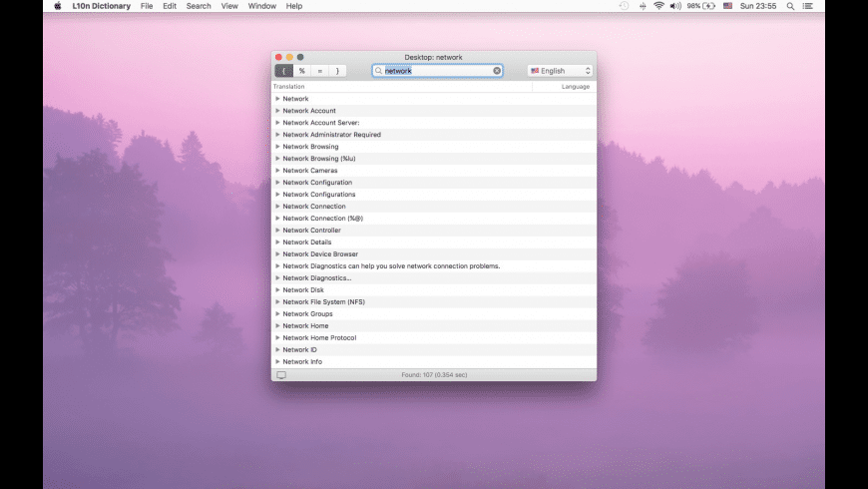Expand the Network Info row
The height and width of the screenshot is (489, 868).
coord(278,361)
